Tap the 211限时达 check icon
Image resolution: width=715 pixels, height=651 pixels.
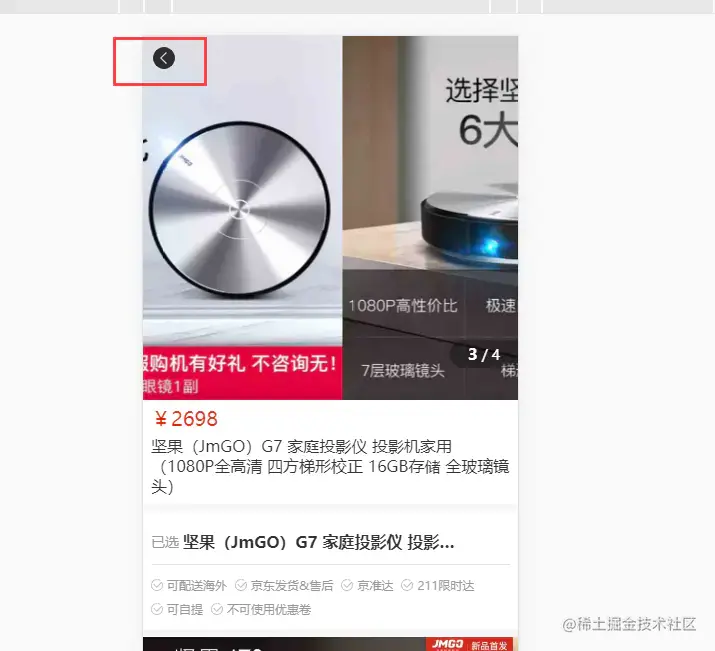[x=407, y=585]
